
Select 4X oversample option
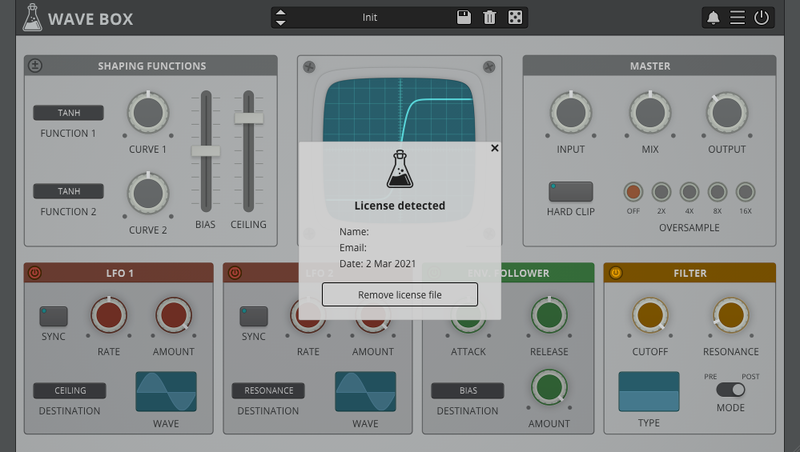689,191
